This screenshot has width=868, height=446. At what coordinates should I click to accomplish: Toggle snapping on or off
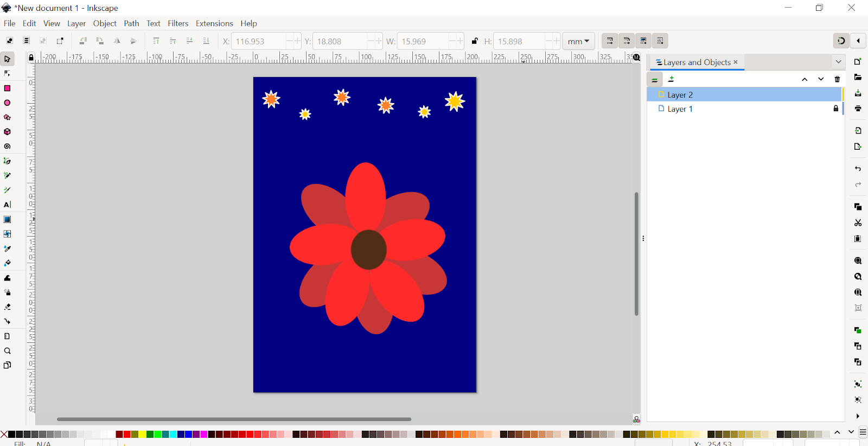(x=841, y=41)
